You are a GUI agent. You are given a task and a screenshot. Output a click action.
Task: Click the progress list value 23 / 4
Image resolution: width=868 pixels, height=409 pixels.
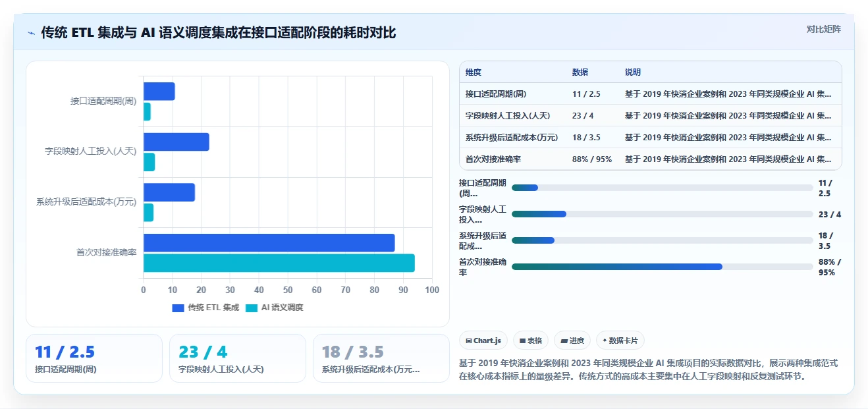829,214
